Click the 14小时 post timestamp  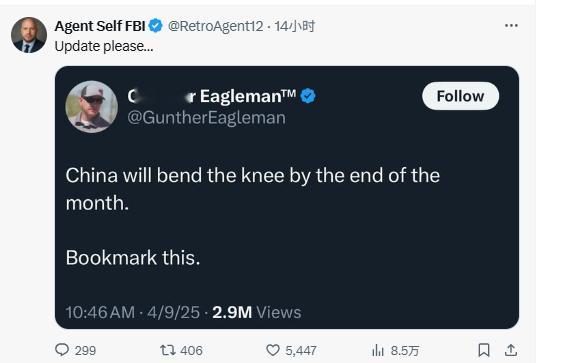tap(295, 26)
